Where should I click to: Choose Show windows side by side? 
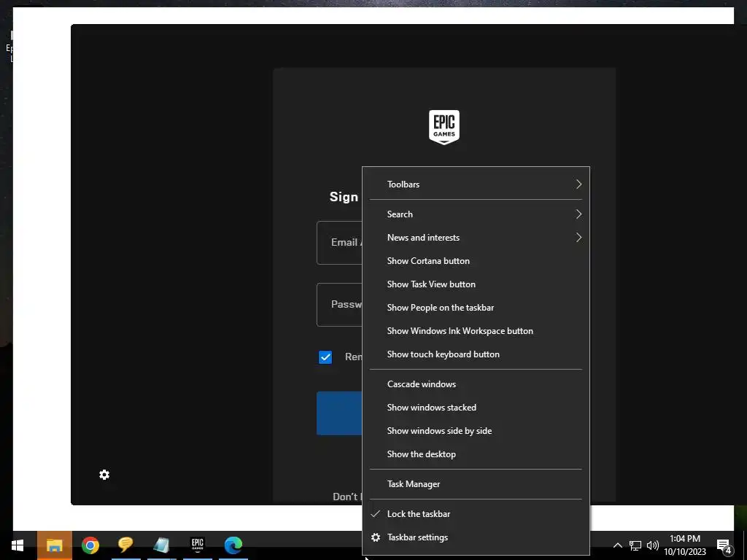click(x=476, y=431)
